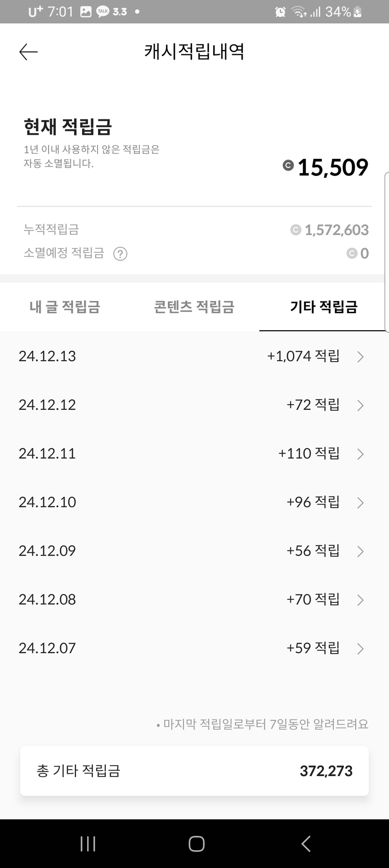
Task: Tap the battery indicator in the status bar
Action: [358, 12]
